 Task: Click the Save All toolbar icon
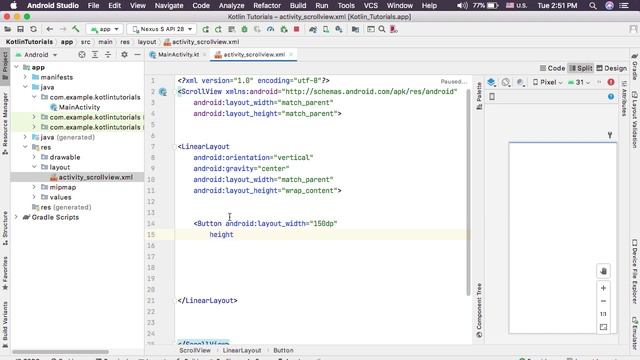[x=20, y=29]
